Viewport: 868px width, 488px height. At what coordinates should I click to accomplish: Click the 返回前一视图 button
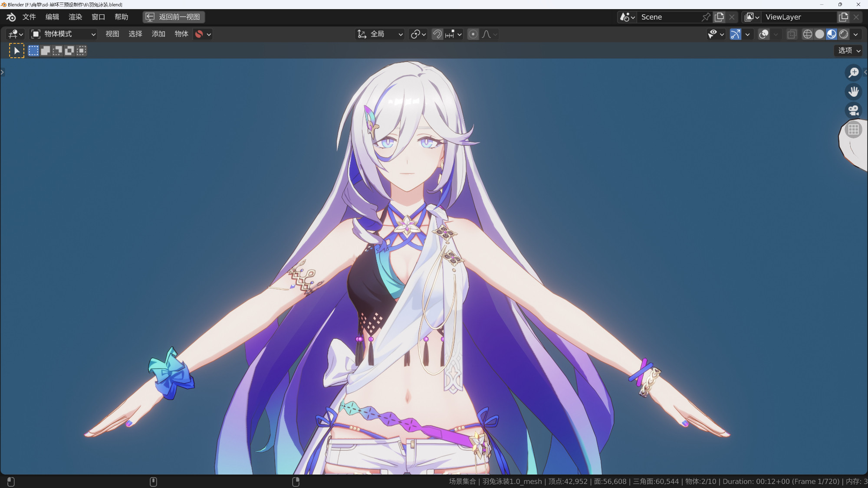click(x=174, y=17)
